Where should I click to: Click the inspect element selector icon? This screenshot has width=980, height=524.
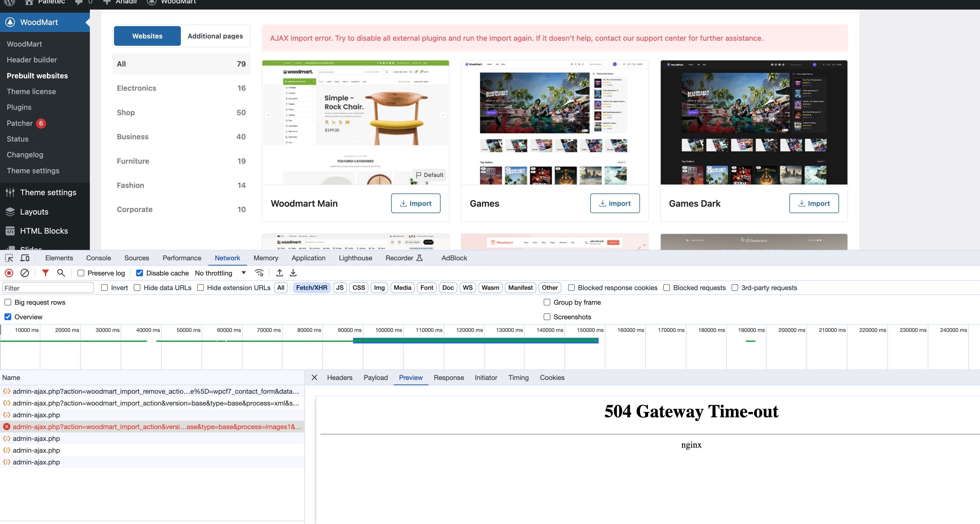[x=9, y=258]
